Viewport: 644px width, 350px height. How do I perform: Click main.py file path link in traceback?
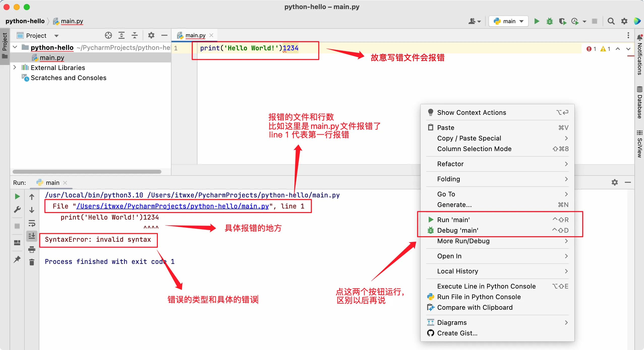click(172, 206)
